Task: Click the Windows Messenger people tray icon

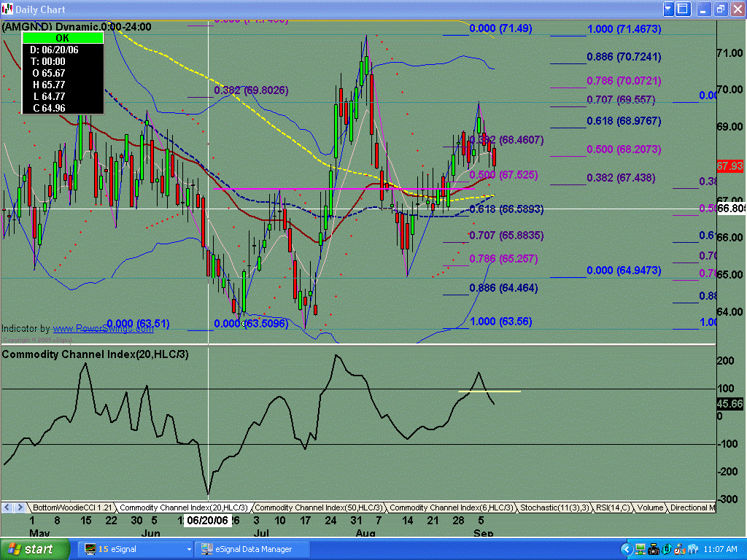Action: click(x=693, y=550)
